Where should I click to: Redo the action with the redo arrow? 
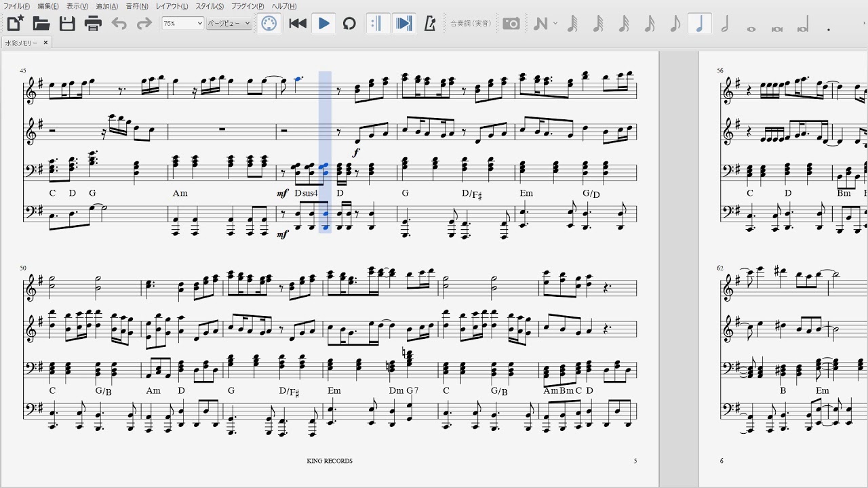pyautogui.click(x=144, y=24)
